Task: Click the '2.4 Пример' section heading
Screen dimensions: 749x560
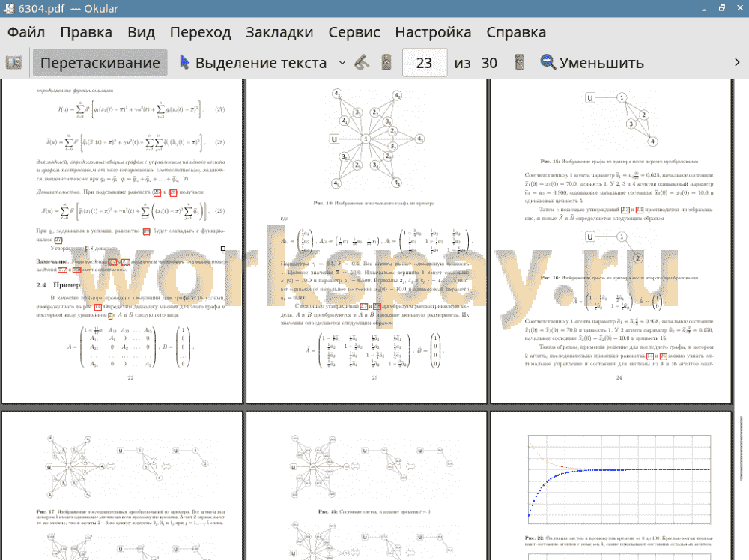Action: tap(58, 285)
